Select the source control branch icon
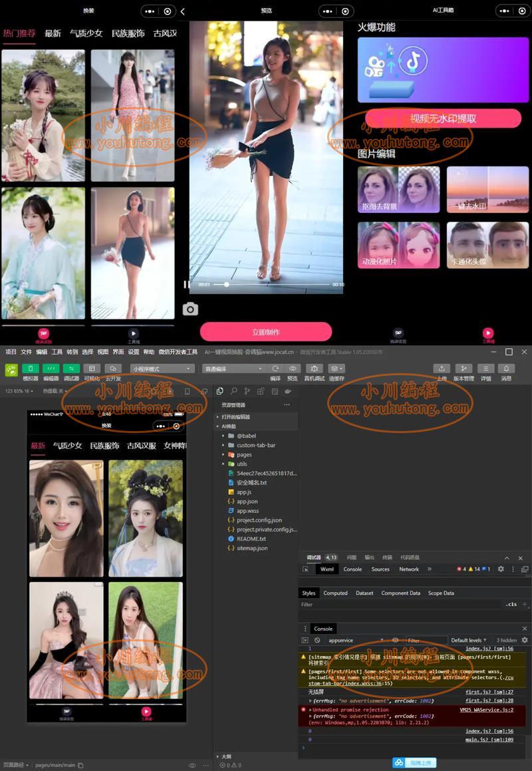Screen dimensions: 532x771 pyautogui.click(x=247, y=391)
